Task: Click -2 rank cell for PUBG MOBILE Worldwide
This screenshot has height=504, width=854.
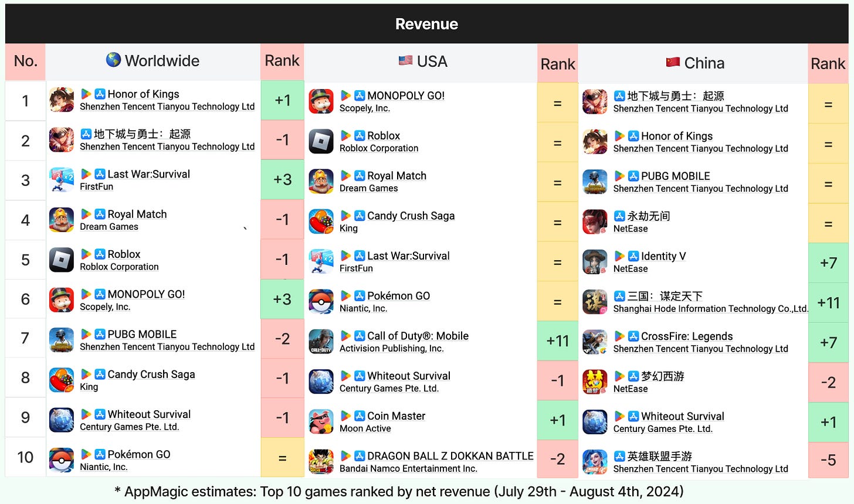Action: [x=282, y=339]
